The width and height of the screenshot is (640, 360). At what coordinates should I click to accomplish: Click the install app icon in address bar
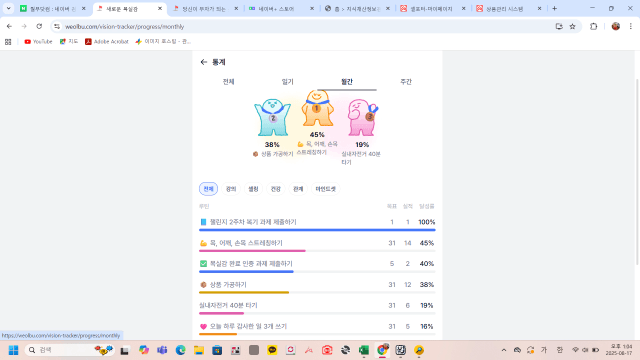[x=559, y=27]
